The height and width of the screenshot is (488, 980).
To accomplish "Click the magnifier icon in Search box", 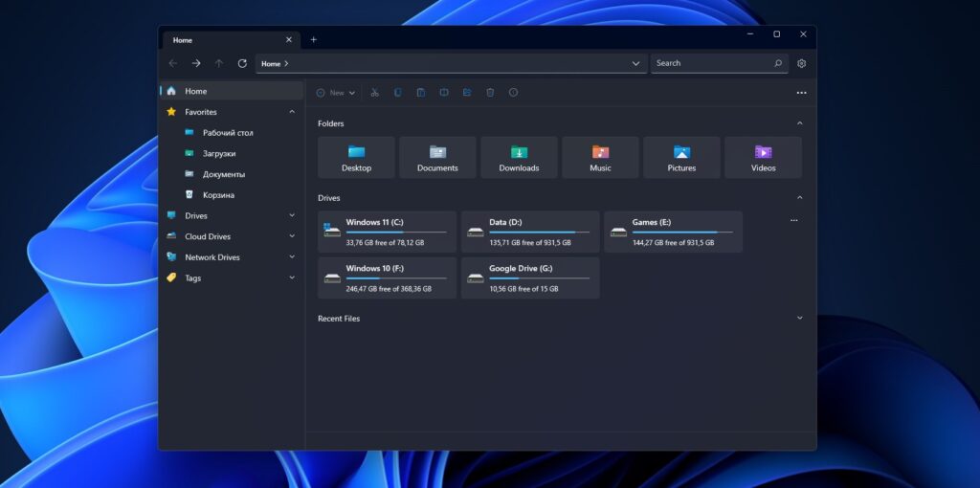I will [x=778, y=63].
